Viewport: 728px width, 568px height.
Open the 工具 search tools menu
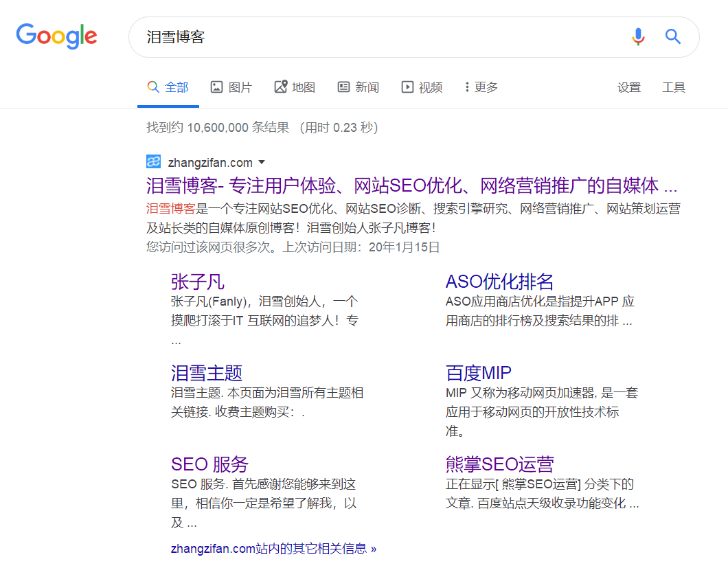coord(674,87)
